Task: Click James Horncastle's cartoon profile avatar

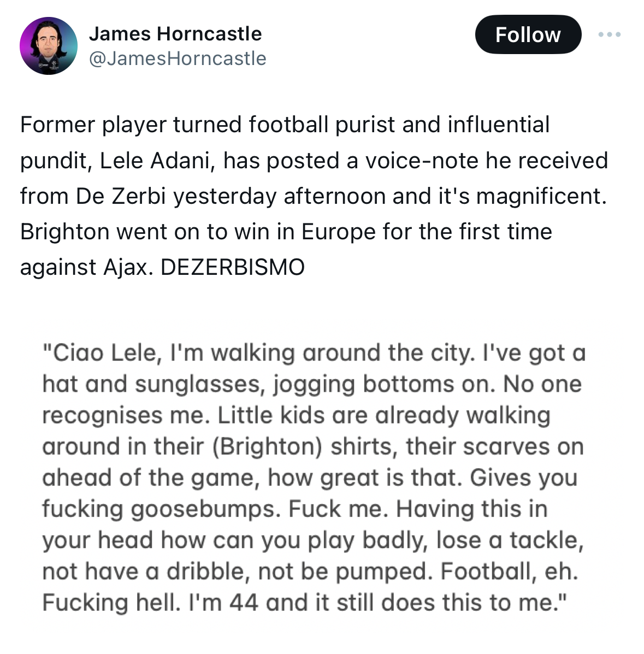Action: click(49, 46)
